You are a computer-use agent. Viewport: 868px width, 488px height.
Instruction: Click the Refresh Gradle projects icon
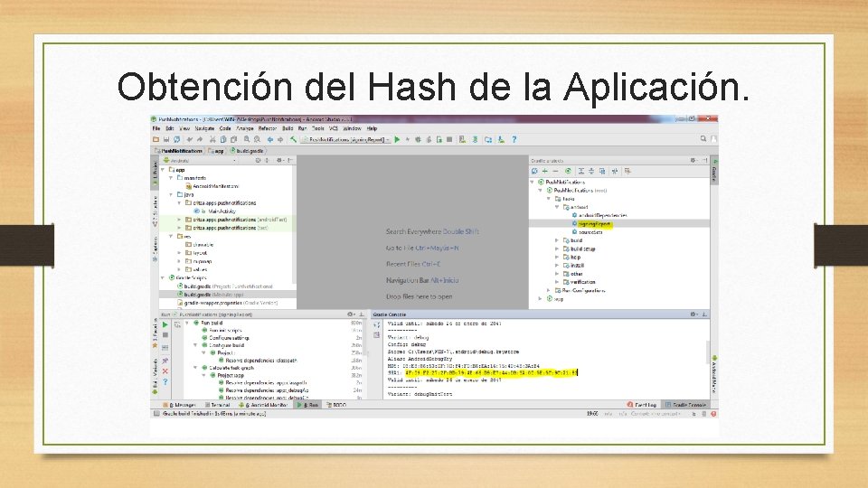click(x=534, y=172)
